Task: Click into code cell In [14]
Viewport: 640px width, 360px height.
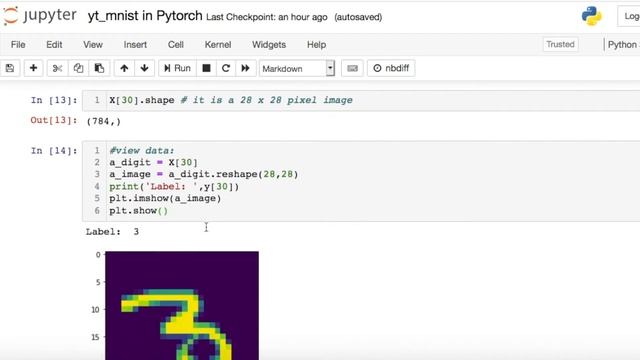Action: point(361,181)
